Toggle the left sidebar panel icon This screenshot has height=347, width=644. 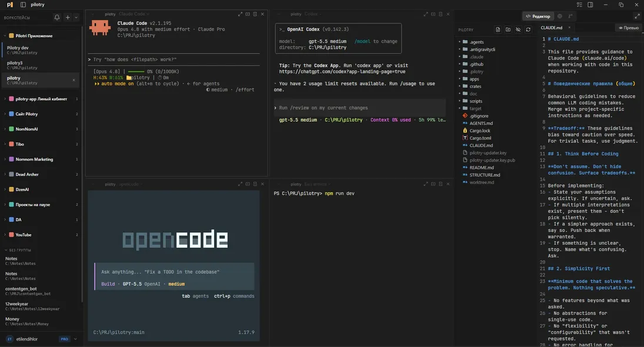pos(23,5)
